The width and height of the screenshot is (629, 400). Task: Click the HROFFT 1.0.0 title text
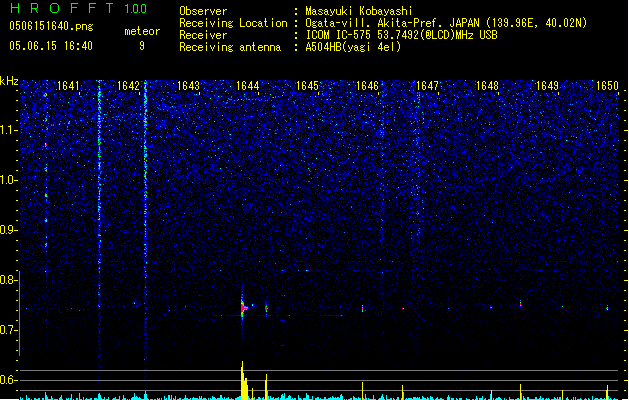click(x=78, y=8)
